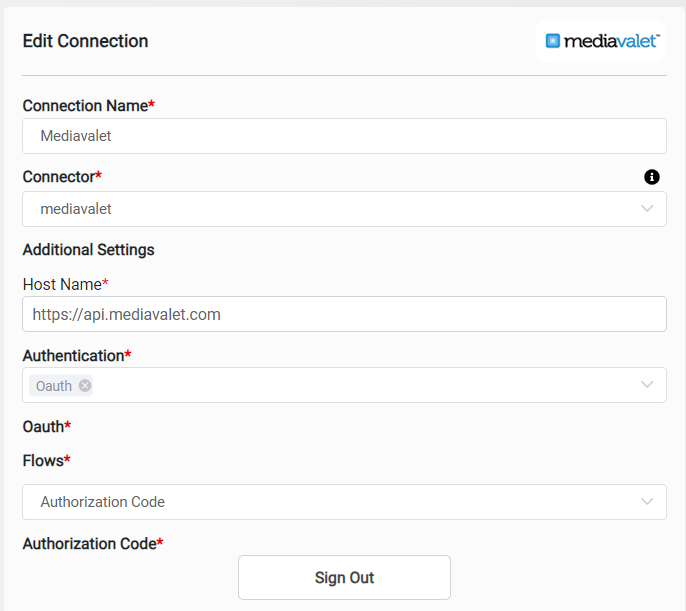Expand the Connector dropdown chevron
Viewport: 686px width, 611px height.
pyautogui.click(x=647, y=209)
